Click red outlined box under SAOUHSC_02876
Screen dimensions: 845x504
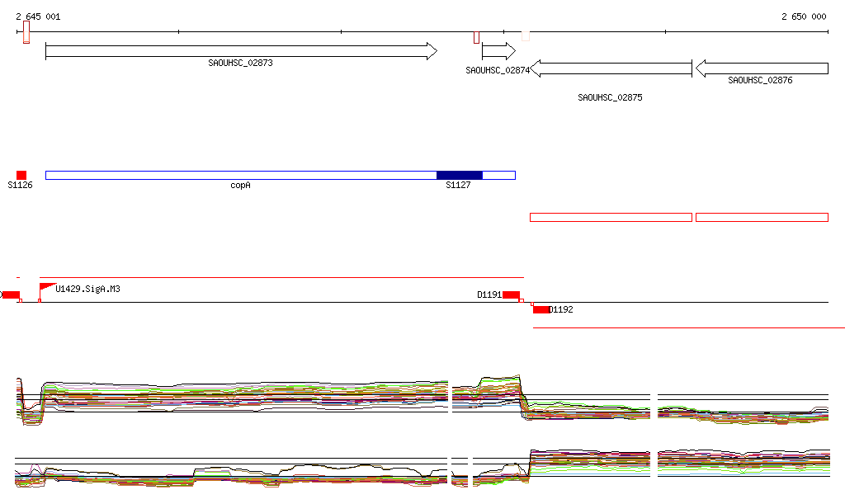762,218
